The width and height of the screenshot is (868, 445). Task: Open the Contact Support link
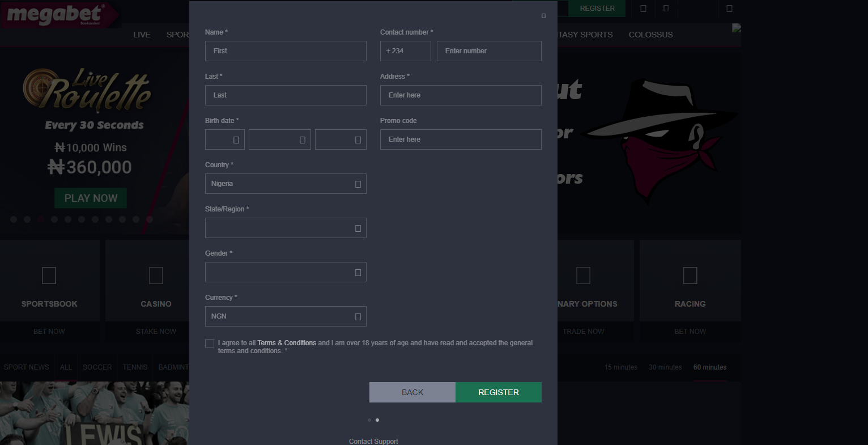(373, 441)
